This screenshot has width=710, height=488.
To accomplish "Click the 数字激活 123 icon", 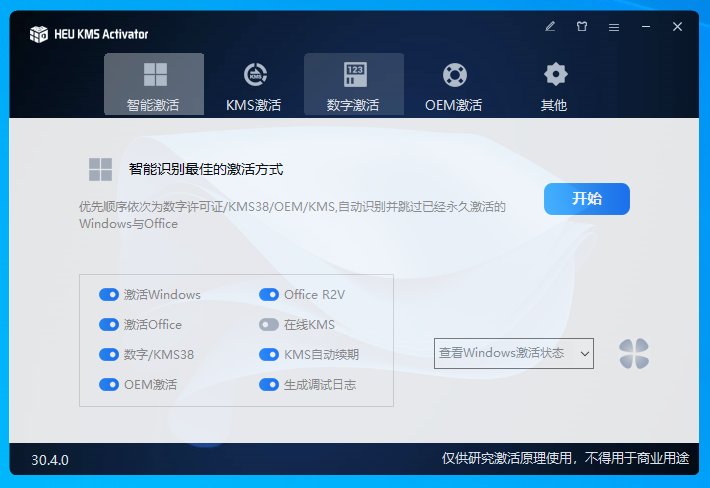I will coord(354,75).
